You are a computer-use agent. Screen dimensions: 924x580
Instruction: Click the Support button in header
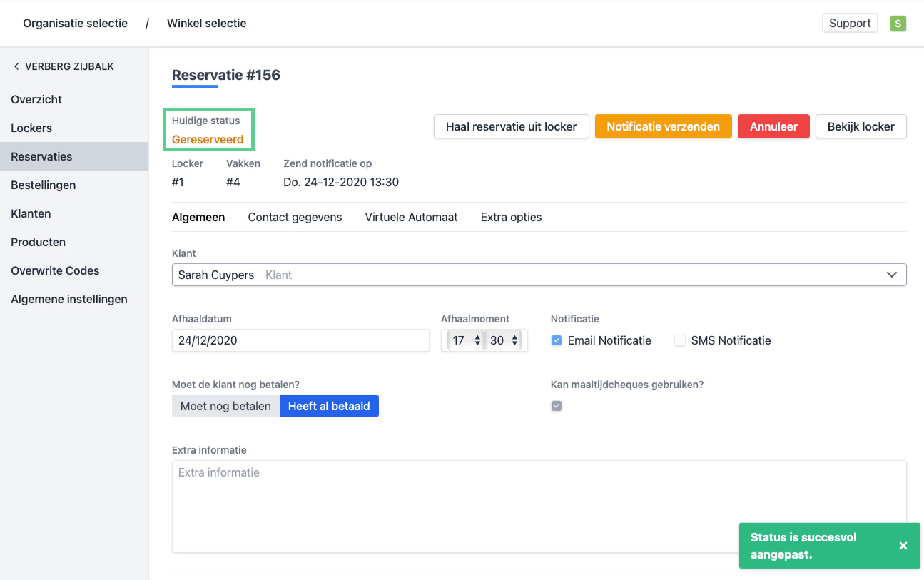click(849, 24)
